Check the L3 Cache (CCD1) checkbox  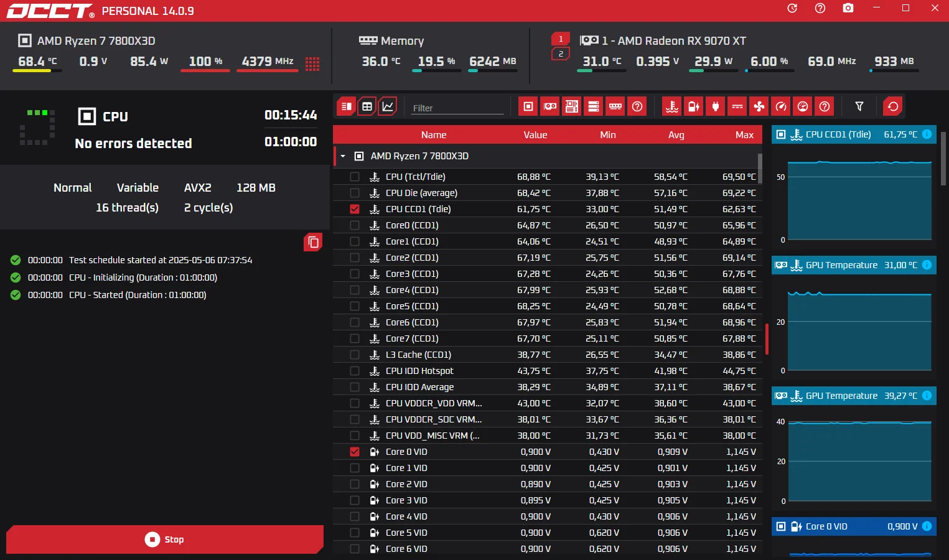(355, 355)
